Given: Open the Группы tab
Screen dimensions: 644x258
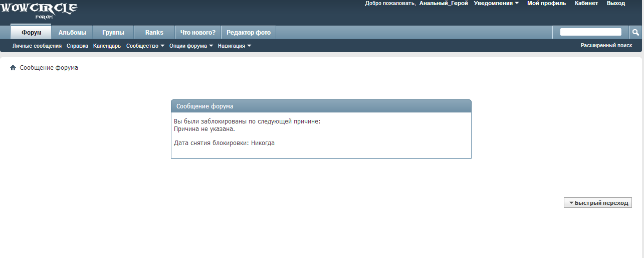Looking at the screenshot, I should 113,32.
